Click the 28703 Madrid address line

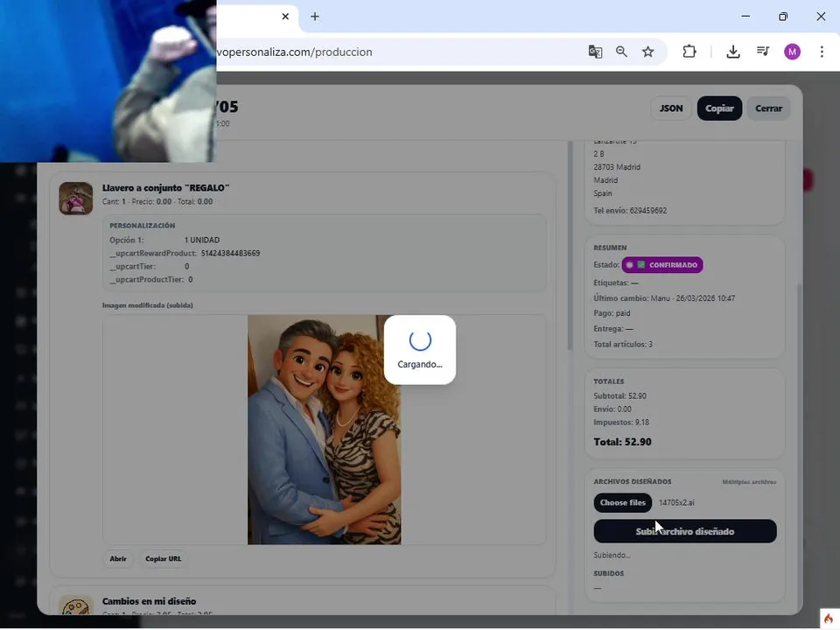[x=617, y=167]
